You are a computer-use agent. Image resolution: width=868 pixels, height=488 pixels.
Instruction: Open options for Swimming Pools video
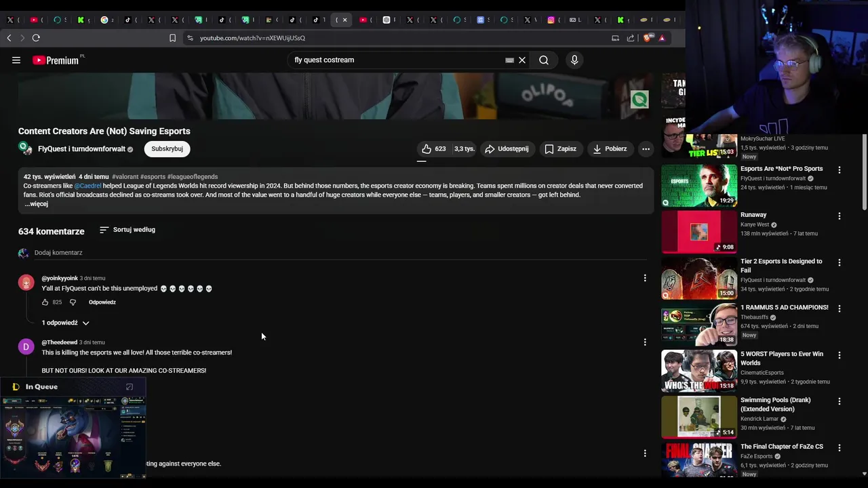[x=840, y=401]
